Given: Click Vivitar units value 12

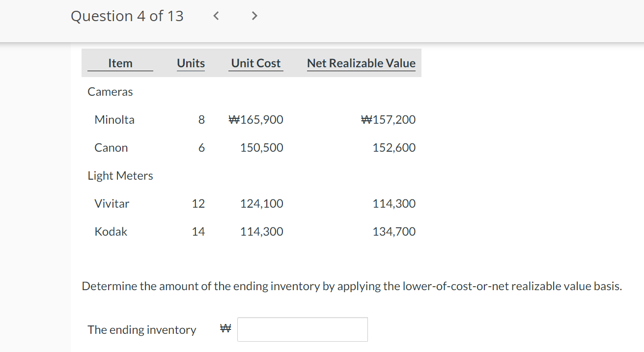Looking at the screenshot, I should click(x=198, y=204).
